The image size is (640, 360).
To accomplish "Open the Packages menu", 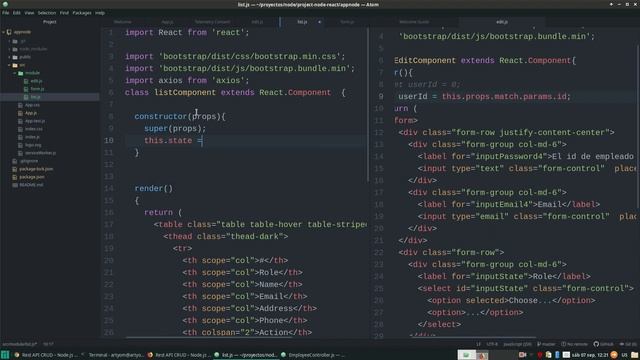I will pyautogui.click(x=82, y=13).
